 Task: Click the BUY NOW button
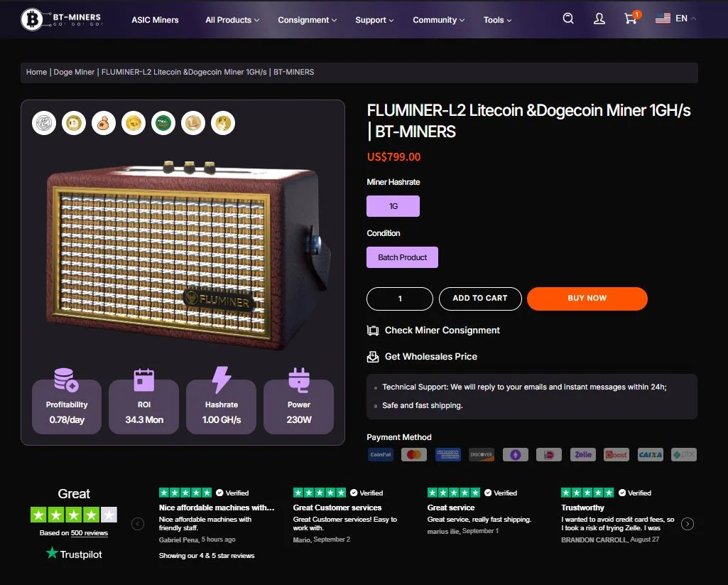coord(587,299)
